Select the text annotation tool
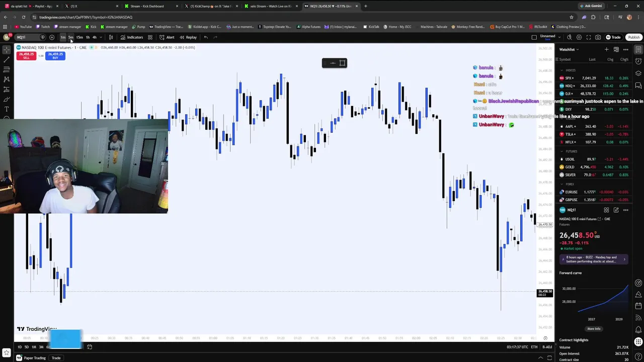644x362 pixels. [7, 109]
